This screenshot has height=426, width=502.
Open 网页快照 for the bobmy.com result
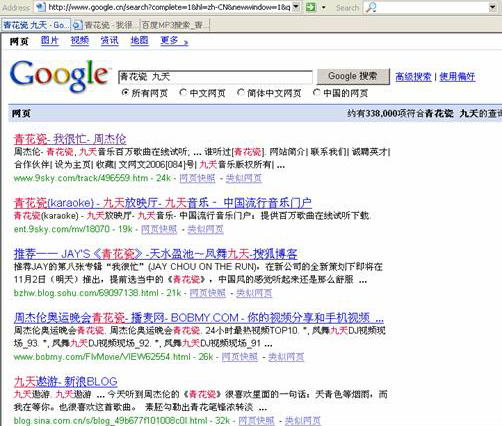(240, 357)
